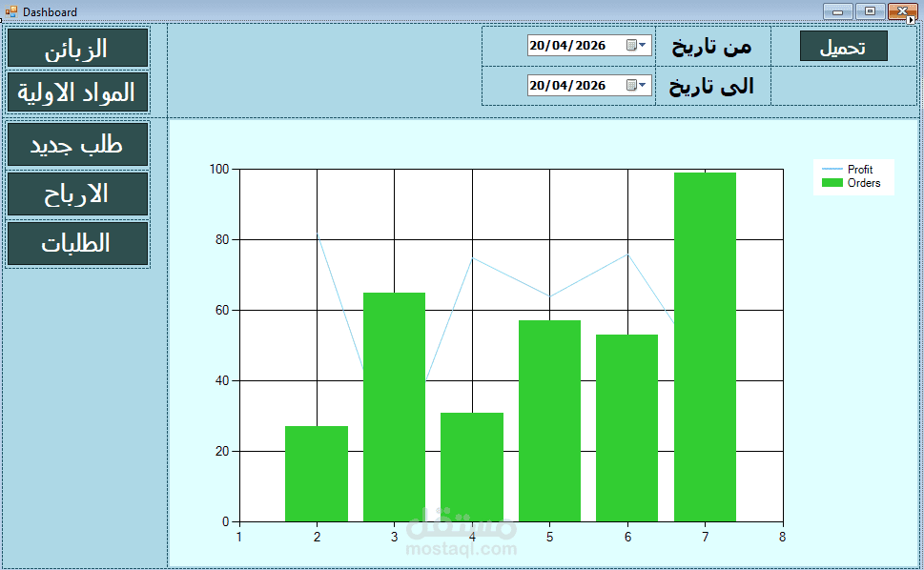Click the 100 y-axis label
The height and width of the screenshot is (570, 924).
pos(219,169)
